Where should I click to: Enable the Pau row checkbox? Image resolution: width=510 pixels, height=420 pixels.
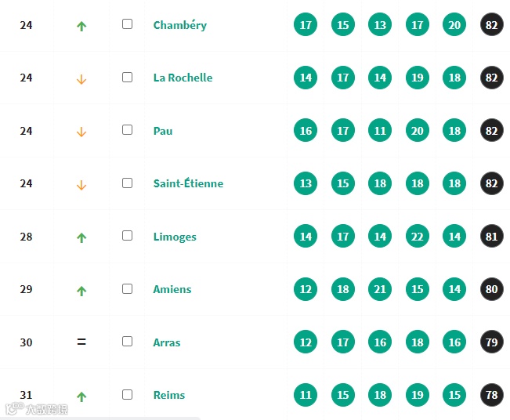(127, 130)
